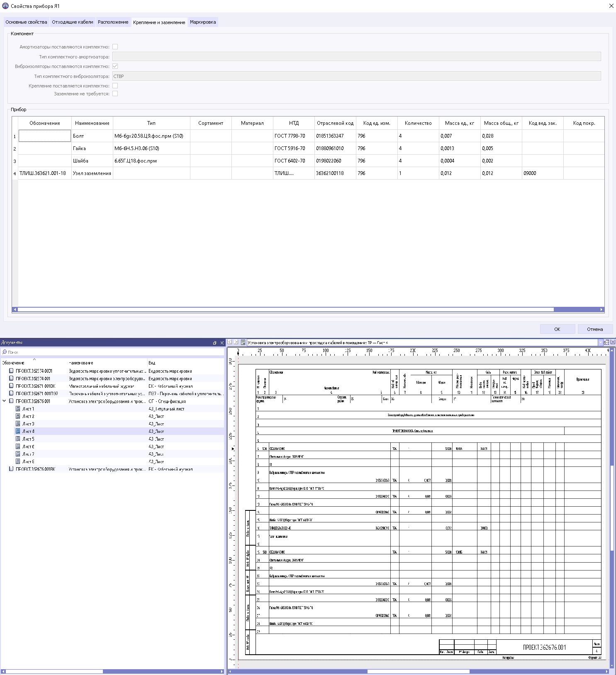
Task: Toggle Виброизоляторы поставляются комплектно checkbox
Action: [x=115, y=66]
